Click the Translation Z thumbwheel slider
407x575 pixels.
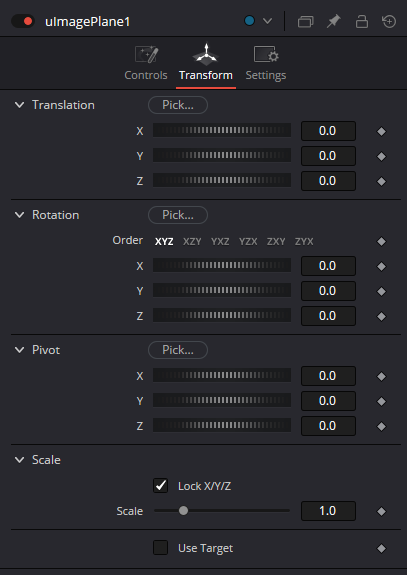click(x=222, y=180)
